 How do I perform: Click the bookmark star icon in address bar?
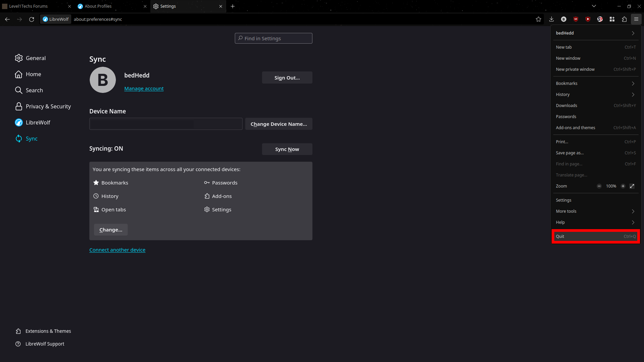point(538,19)
